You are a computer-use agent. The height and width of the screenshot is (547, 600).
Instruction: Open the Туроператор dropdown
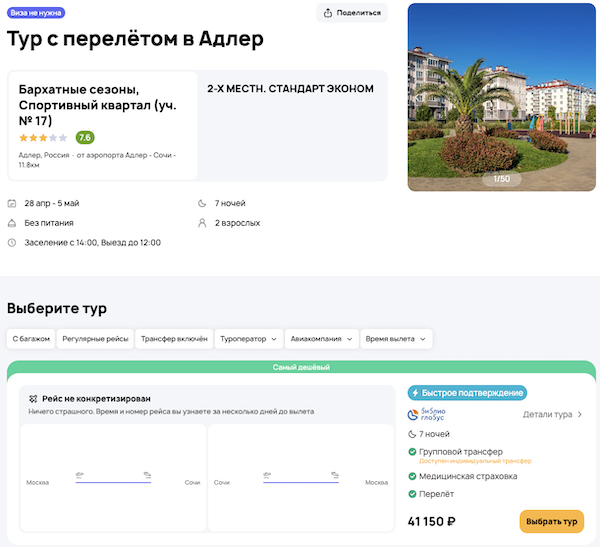[249, 339]
